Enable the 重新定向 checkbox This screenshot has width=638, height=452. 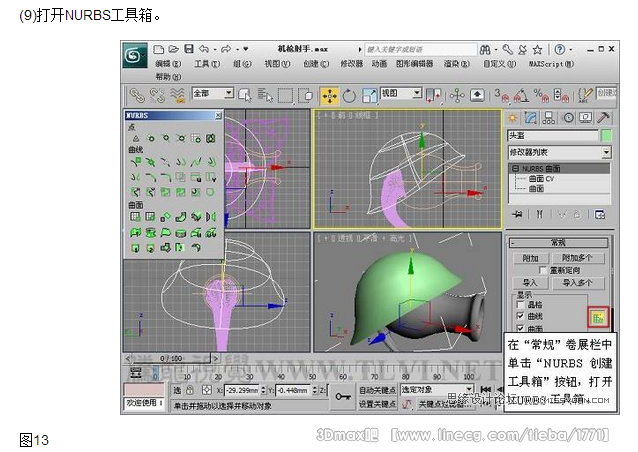click(x=542, y=270)
